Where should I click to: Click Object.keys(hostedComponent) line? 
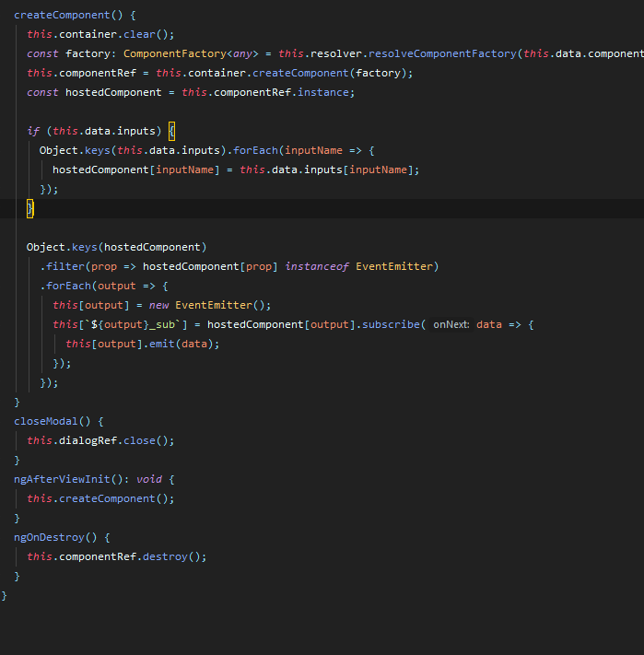(116, 247)
